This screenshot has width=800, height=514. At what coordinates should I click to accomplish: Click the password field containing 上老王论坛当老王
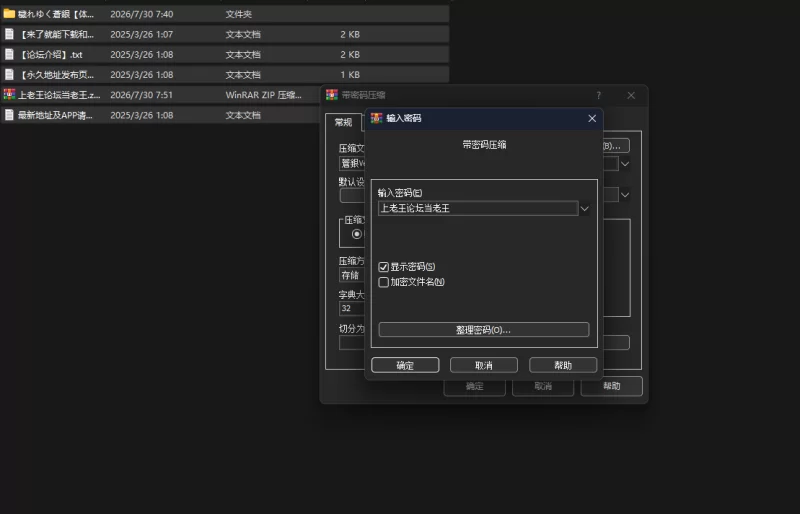(x=478, y=208)
